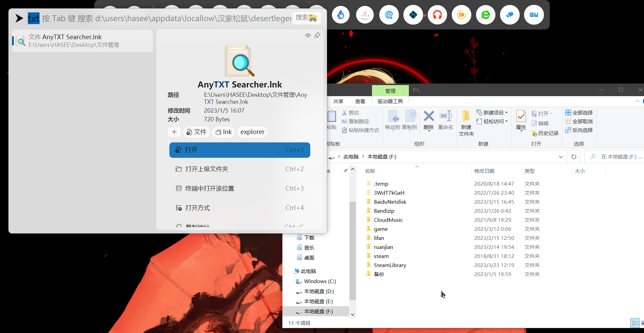Open the red headphones music app

437,15
